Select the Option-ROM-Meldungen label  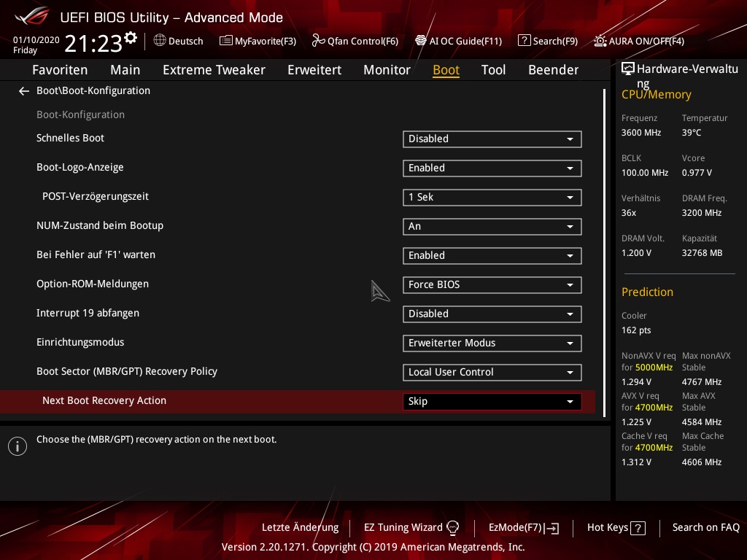[93, 284]
